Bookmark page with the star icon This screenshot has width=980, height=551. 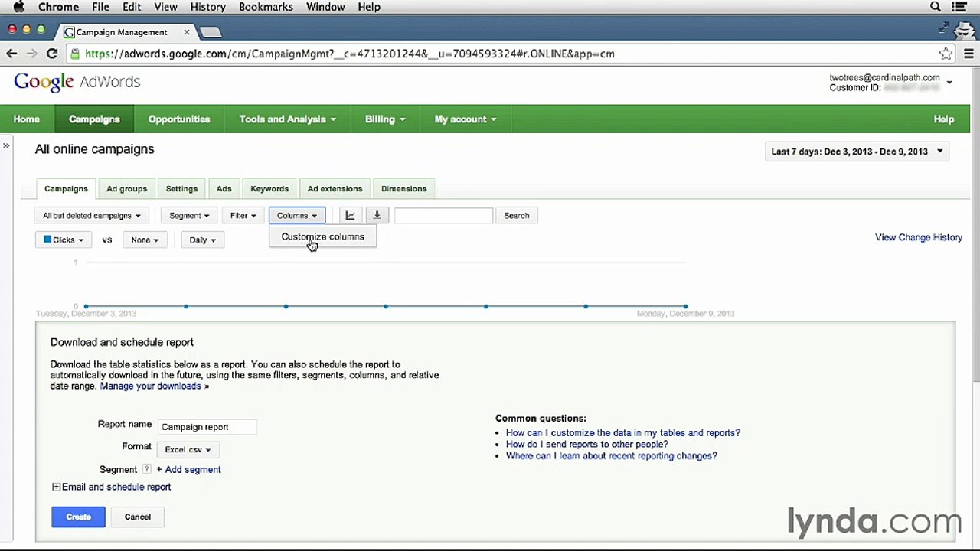946,54
